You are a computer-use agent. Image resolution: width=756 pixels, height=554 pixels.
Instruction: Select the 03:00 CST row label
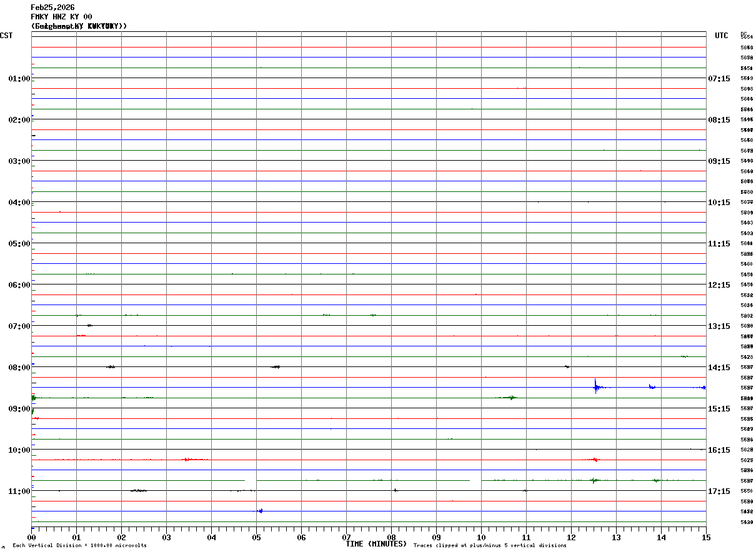19,161
